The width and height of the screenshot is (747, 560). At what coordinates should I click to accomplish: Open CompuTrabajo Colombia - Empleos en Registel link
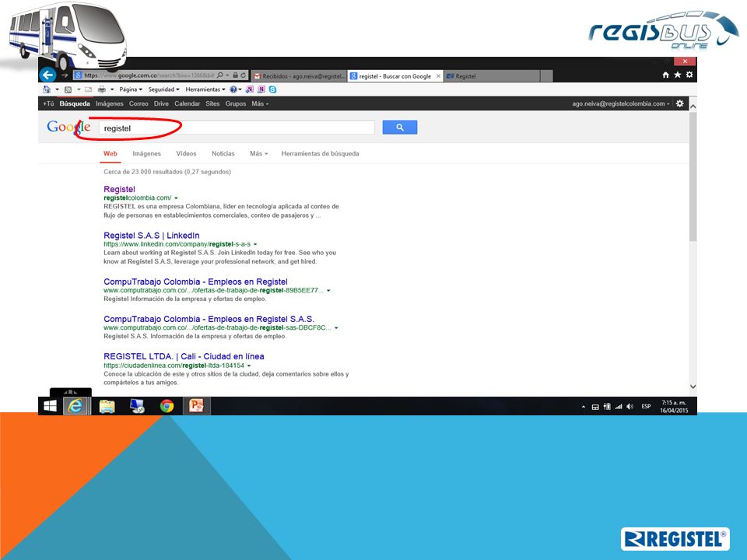(195, 282)
